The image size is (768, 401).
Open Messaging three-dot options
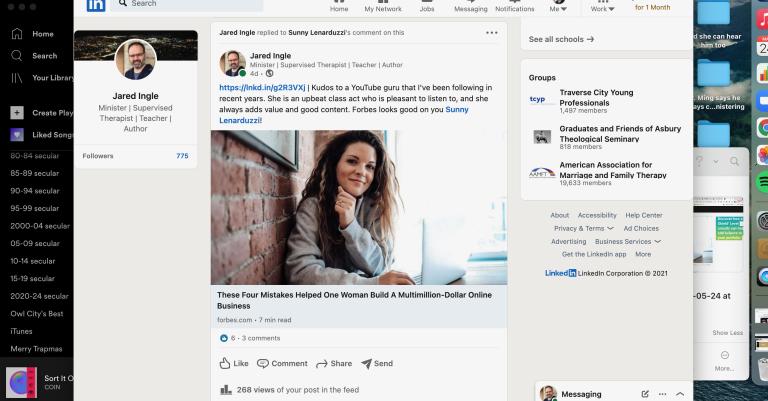click(662, 394)
